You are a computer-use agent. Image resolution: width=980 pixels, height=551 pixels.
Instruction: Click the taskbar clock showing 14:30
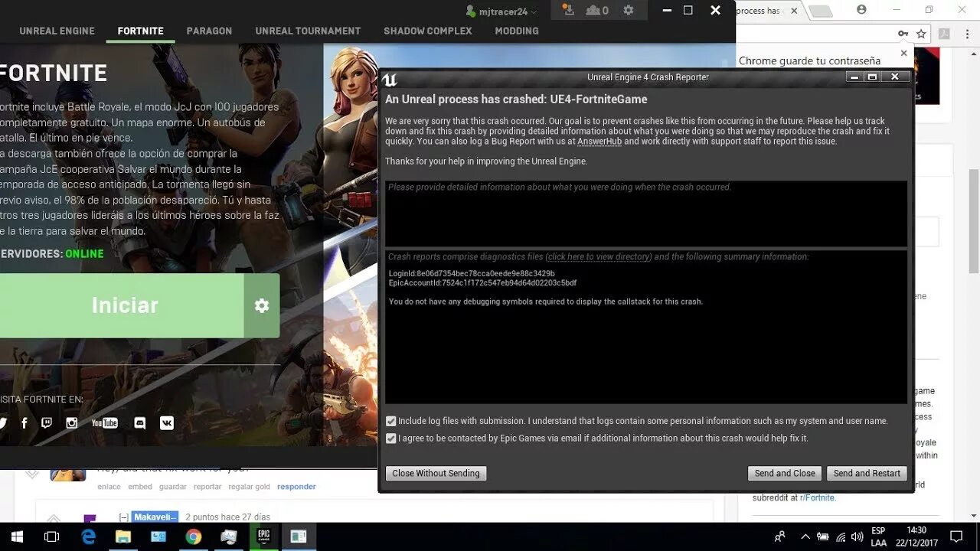[916, 536]
